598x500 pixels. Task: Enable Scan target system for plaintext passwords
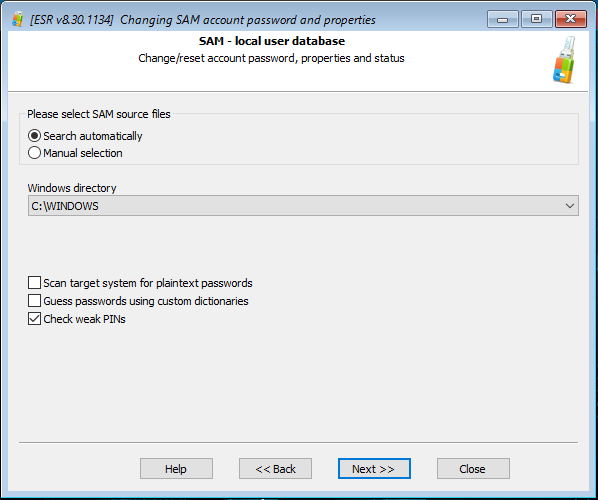34,283
